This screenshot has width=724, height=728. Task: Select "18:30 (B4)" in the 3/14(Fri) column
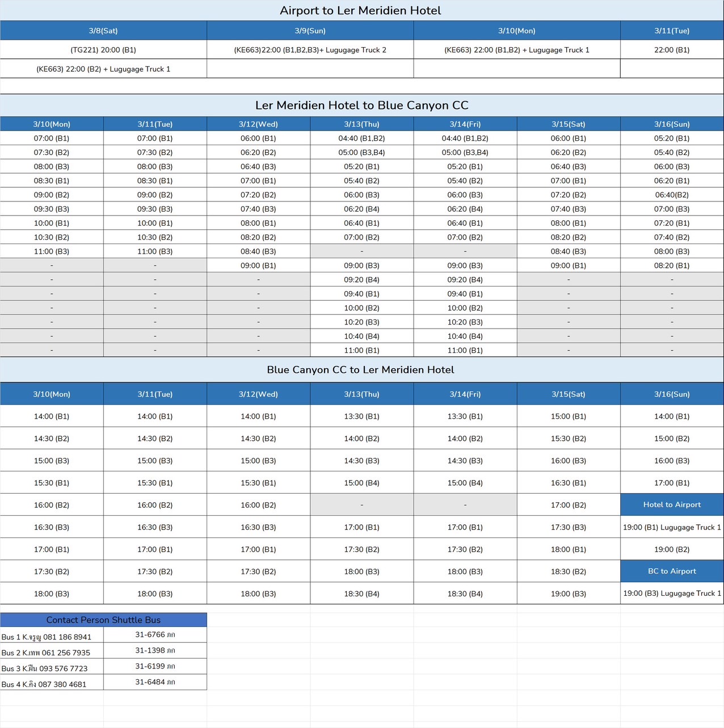point(465,594)
